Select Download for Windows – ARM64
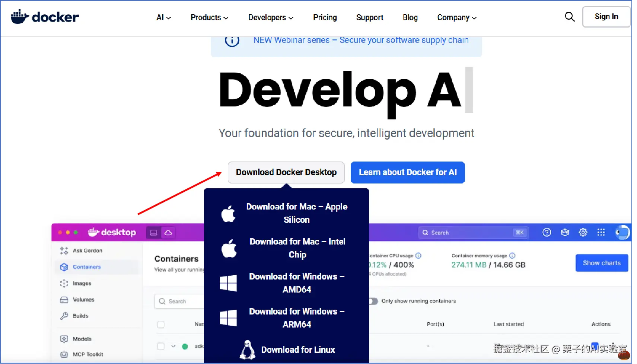Screen dimensions: 637x364 (297, 318)
